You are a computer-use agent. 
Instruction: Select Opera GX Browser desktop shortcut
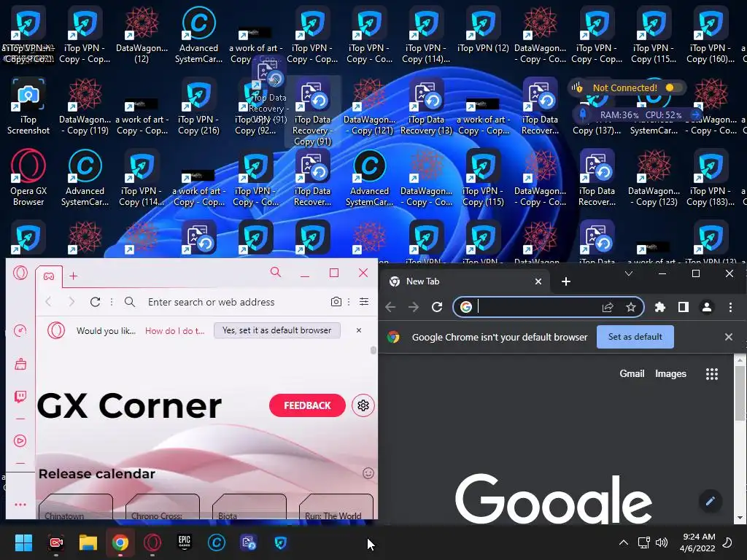28,178
